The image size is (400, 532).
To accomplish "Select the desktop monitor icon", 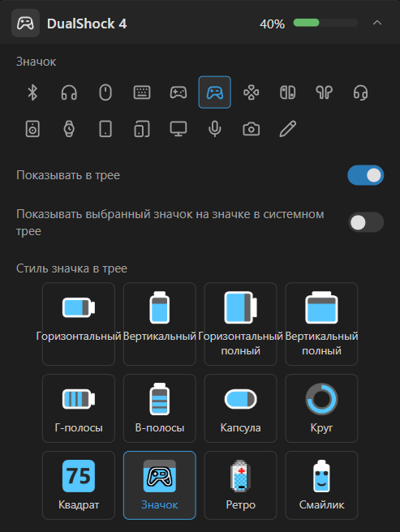I will coord(178,129).
